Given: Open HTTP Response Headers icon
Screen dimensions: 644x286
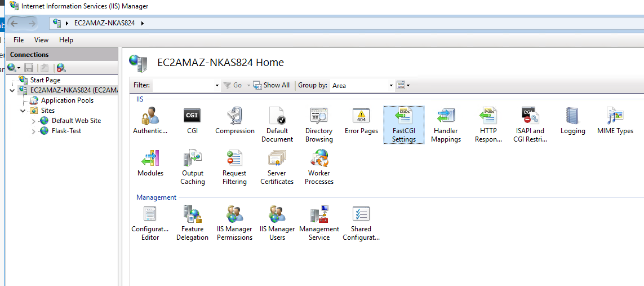Looking at the screenshot, I should [488, 125].
